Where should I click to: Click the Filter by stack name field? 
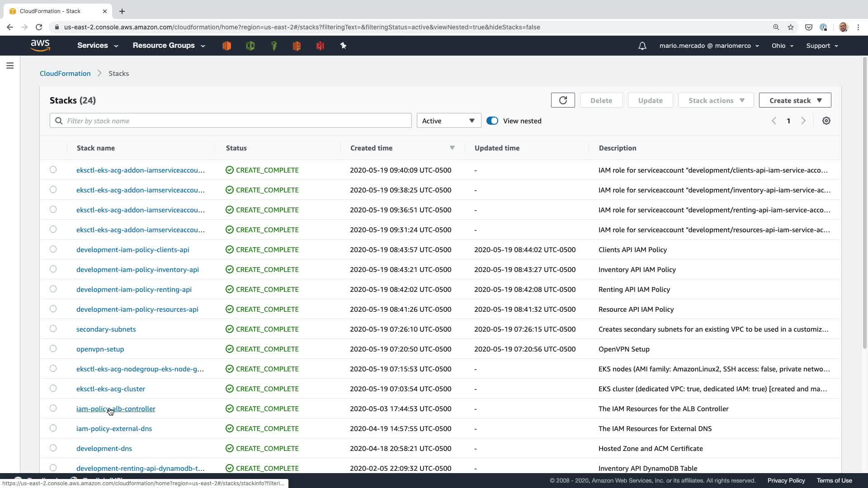click(231, 121)
